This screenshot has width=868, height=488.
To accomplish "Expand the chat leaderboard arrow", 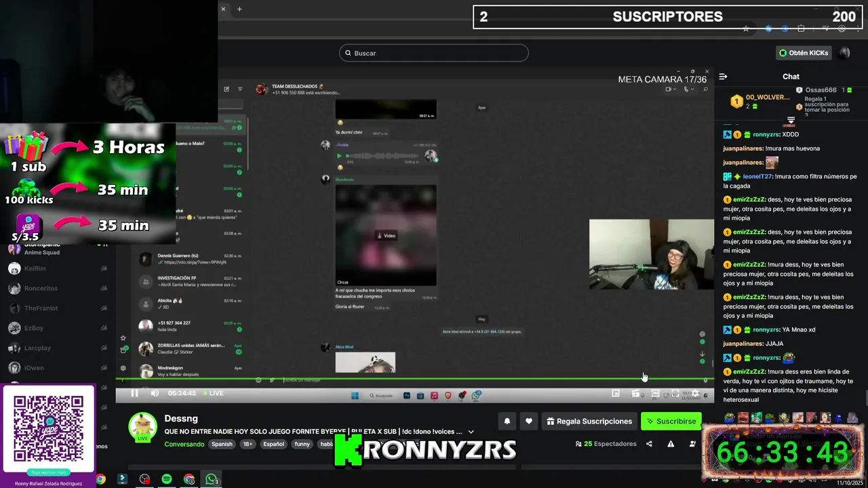I will tap(790, 121).
